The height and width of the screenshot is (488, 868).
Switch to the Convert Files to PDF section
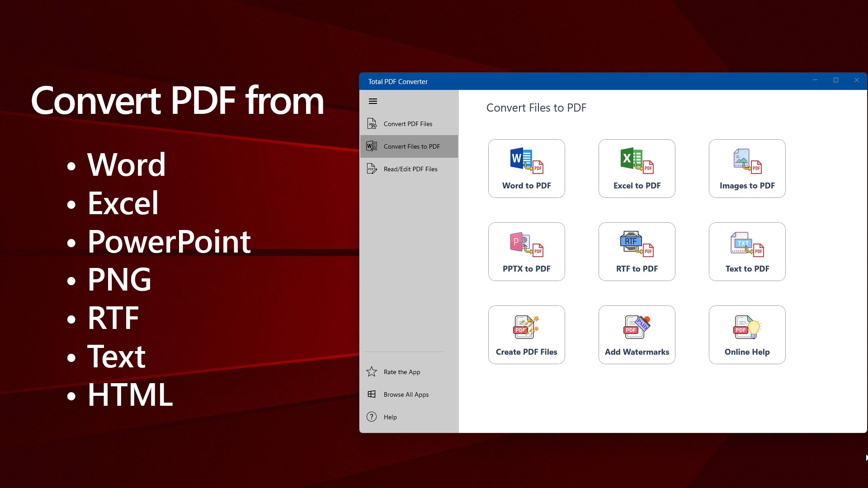click(x=408, y=146)
